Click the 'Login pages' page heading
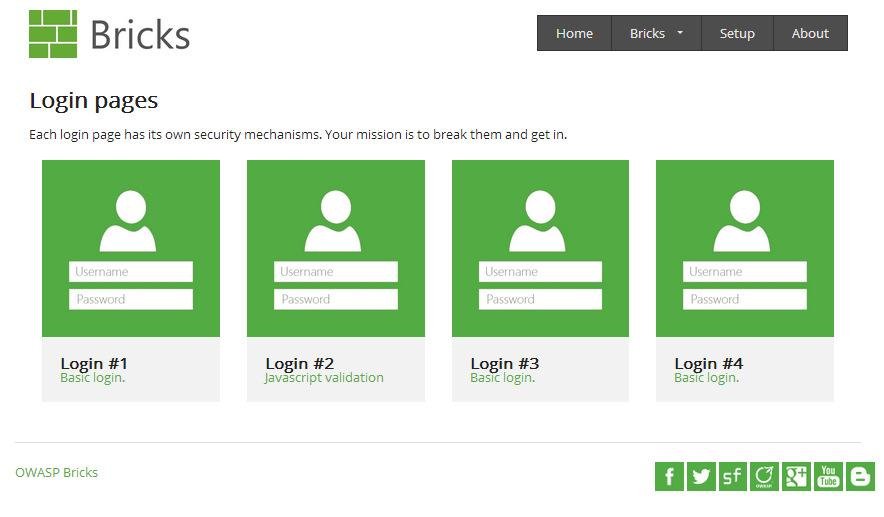 coord(94,101)
